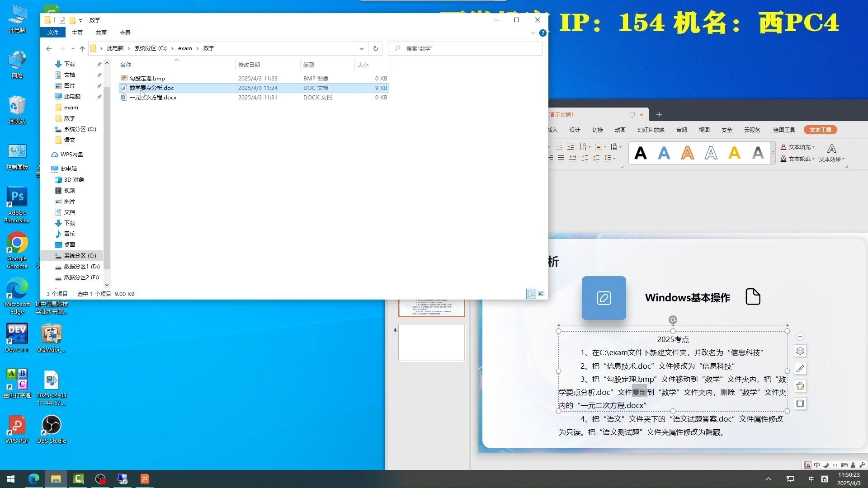Open WPS网盘 in navigation pane
This screenshot has height=488, width=868.
click(x=67, y=155)
